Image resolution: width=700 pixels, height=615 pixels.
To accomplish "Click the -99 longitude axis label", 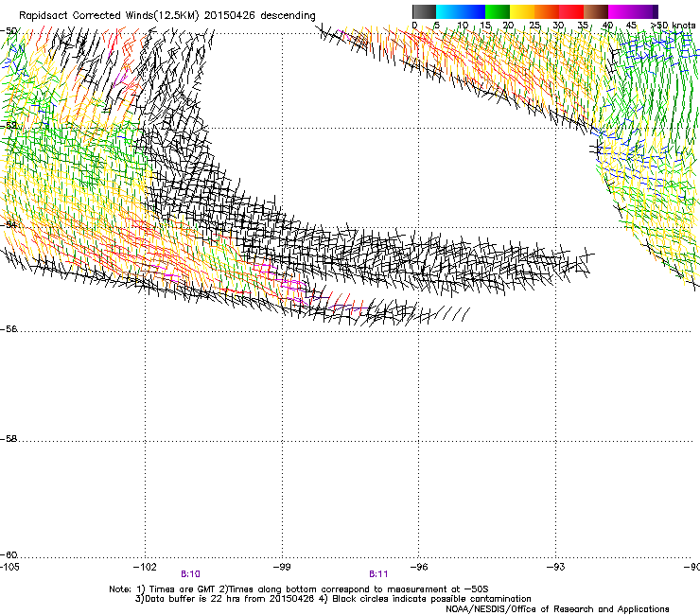I will point(282,567).
